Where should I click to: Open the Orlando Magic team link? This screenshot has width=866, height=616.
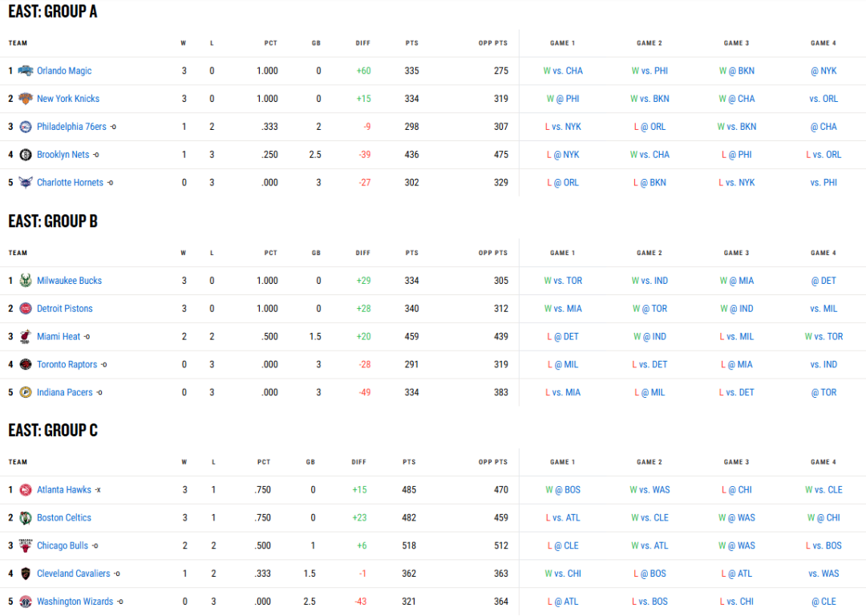point(64,71)
